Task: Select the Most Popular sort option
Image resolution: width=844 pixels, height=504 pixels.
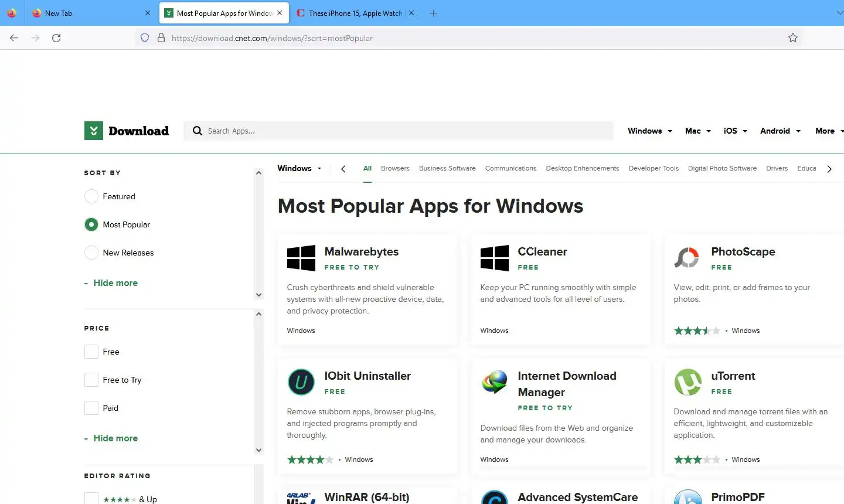Action: [x=91, y=224]
